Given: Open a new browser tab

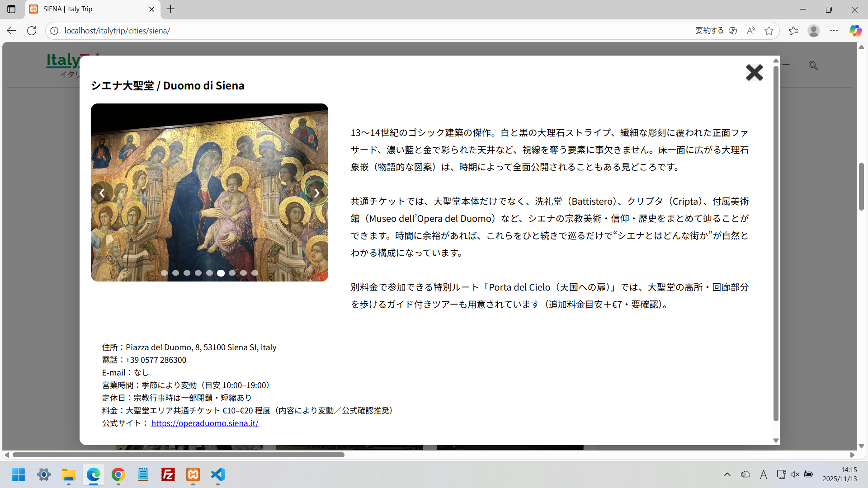Looking at the screenshot, I should (x=170, y=9).
